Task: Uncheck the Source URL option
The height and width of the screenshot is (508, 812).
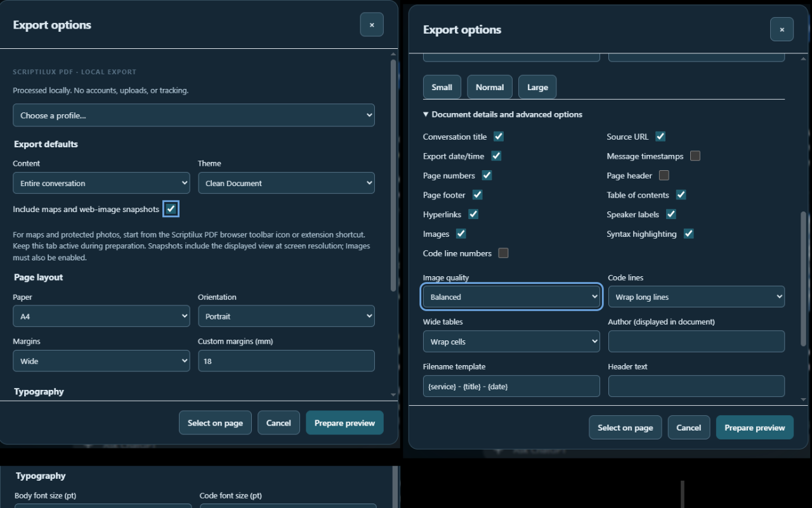Action: (x=660, y=137)
